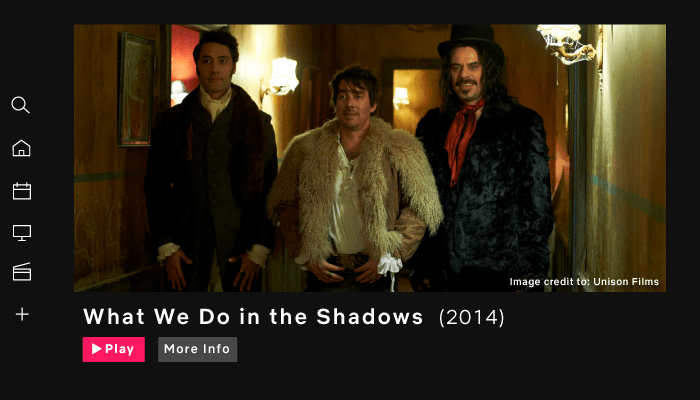The width and height of the screenshot is (700, 400).
Task: Click the cobwebbed chandelier in the image
Action: 566,44
